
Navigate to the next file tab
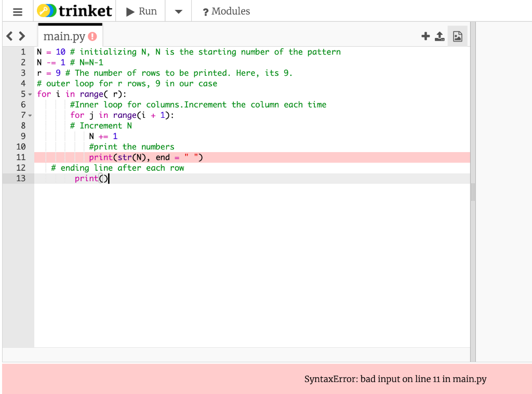click(x=22, y=36)
